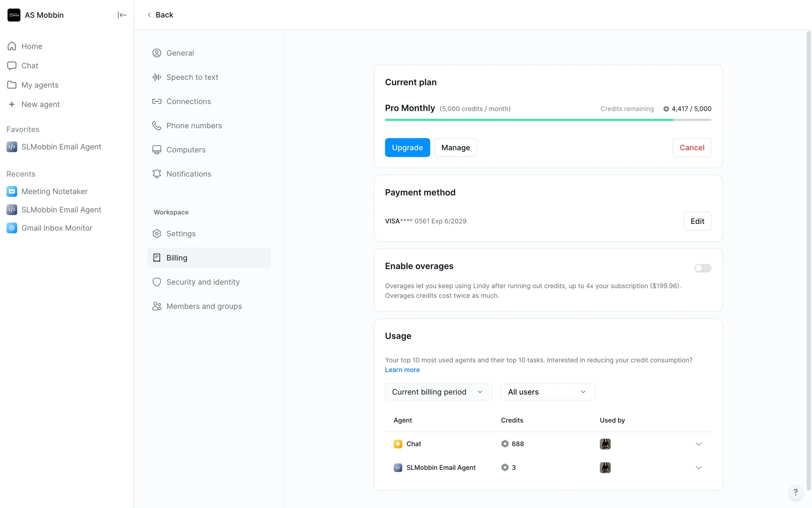Screen dimensions: 812x508
Task: Click the Chat row user avatar
Action: 605,444
